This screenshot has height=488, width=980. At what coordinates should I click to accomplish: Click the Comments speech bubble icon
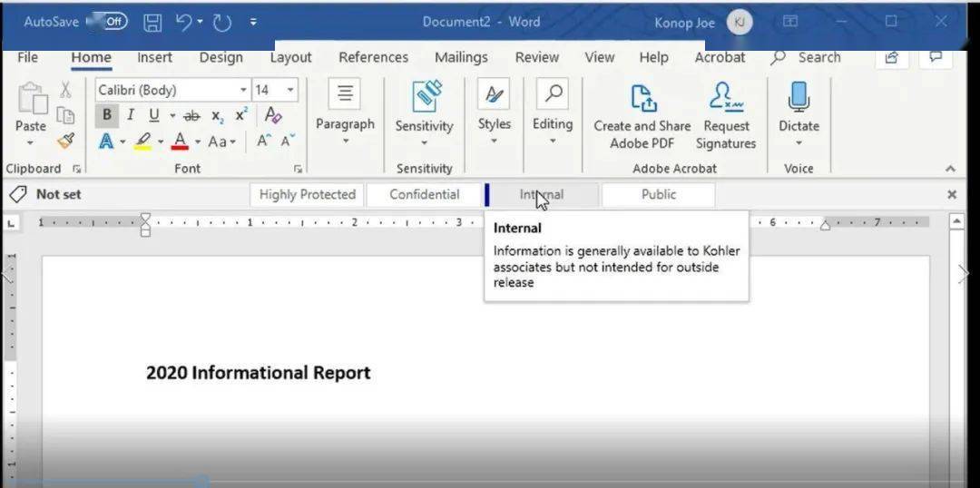936,57
